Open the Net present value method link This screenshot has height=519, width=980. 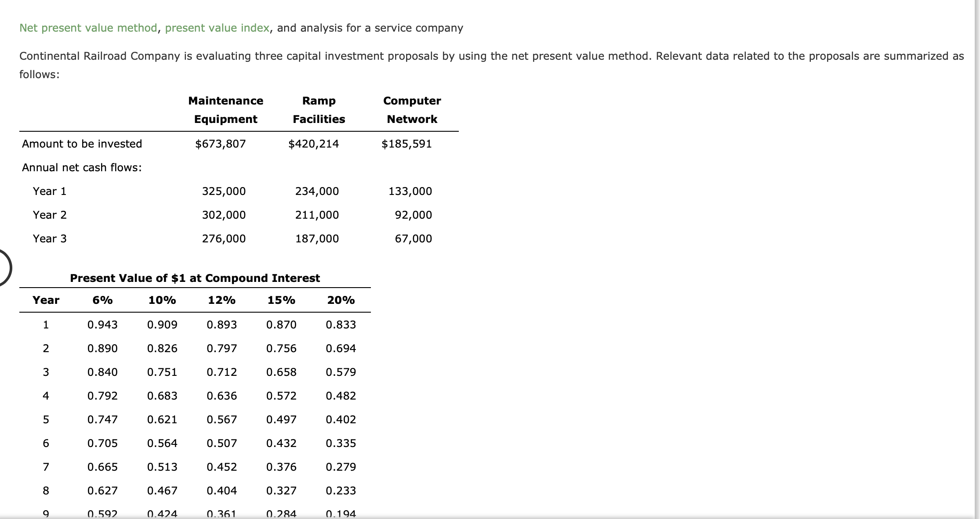pos(88,28)
